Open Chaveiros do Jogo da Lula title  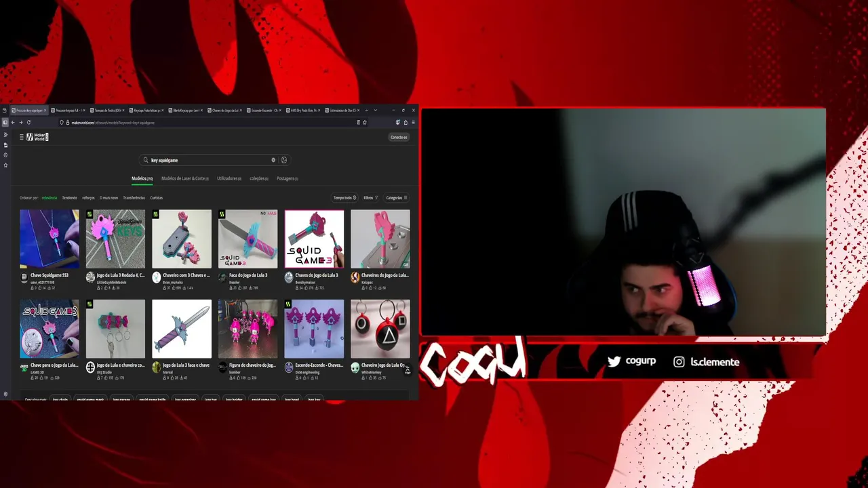tap(385, 275)
